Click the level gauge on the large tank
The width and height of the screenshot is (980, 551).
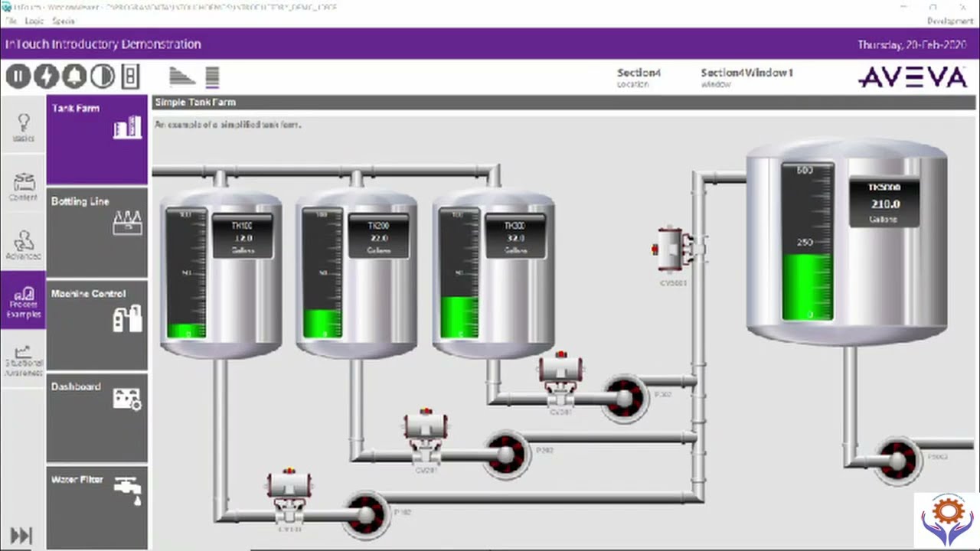[807, 242]
